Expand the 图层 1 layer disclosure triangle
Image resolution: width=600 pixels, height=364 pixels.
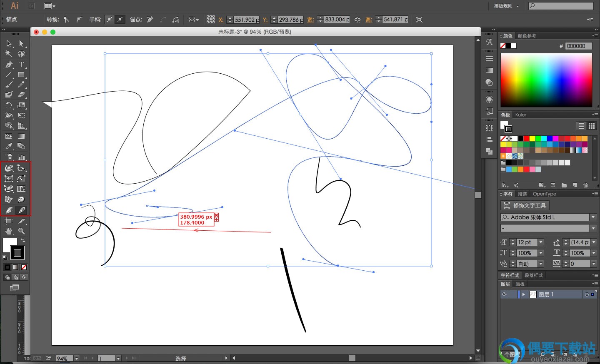[524, 294]
